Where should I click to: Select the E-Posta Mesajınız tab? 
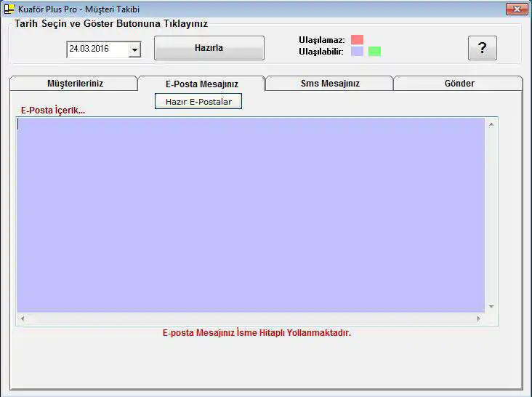coord(201,84)
